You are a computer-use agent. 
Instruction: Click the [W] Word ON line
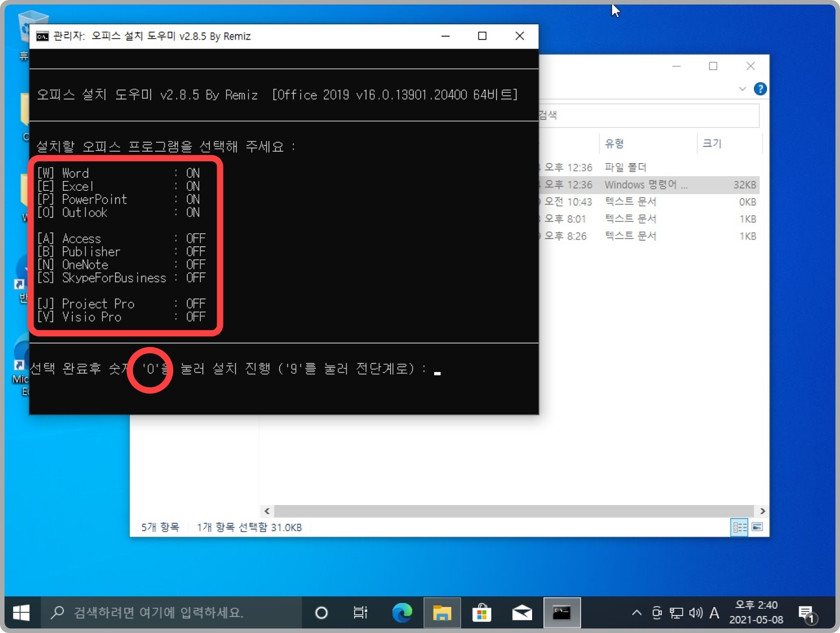tap(118, 173)
